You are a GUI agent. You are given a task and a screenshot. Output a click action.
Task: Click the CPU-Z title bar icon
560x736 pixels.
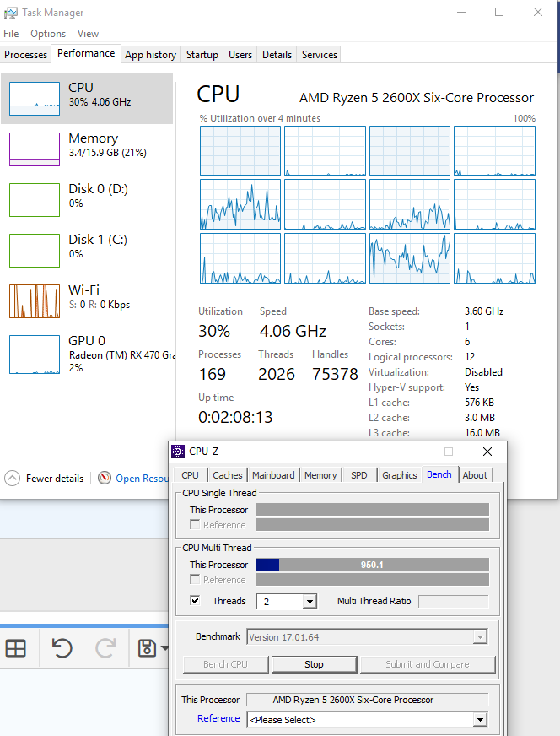click(178, 452)
